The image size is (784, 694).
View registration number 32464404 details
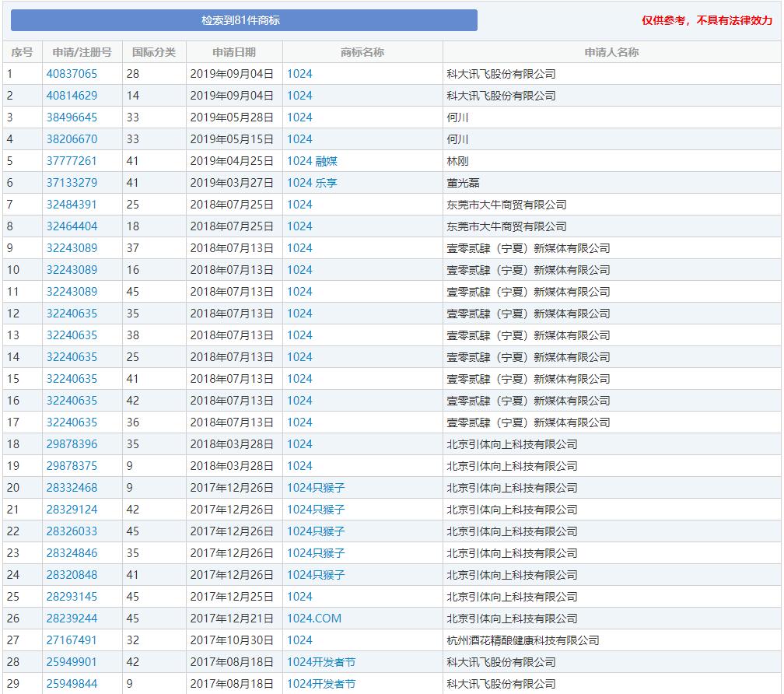coord(72,226)
